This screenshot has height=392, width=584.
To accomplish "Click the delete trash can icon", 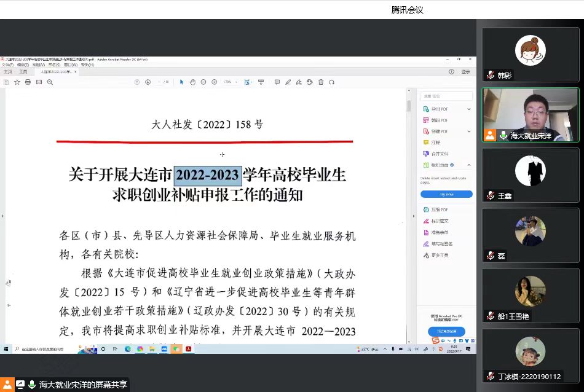I will pyautogui.click(x=321, y=82).
